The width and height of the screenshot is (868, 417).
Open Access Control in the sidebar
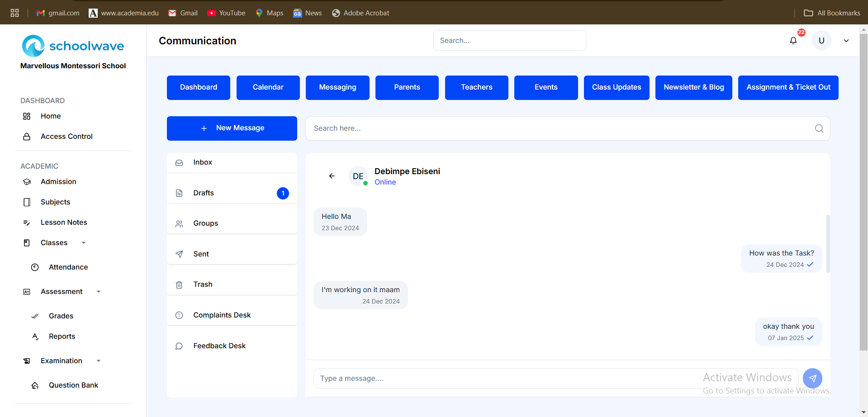coord(66,137)
